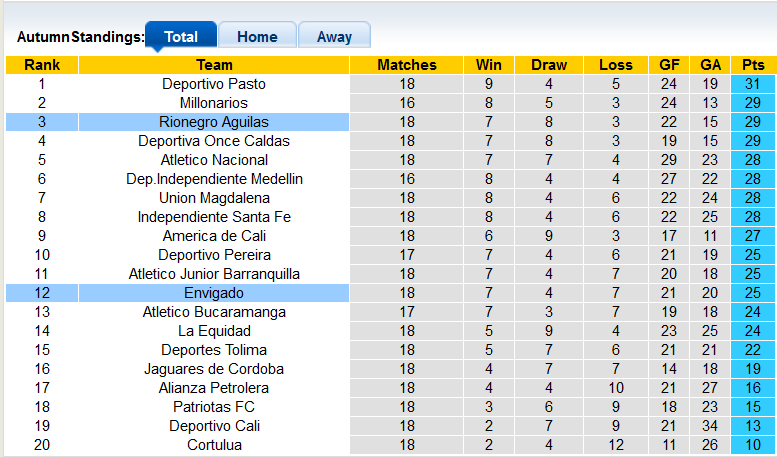Open the Home standings tab
This screenshot has height=457, width=777.
tap(257, 36)
